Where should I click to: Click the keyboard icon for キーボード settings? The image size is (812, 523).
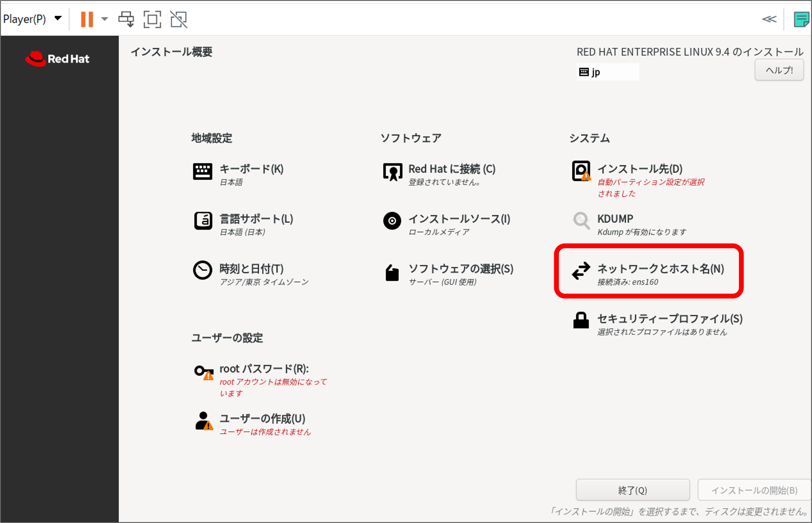(x=202, y=171)
